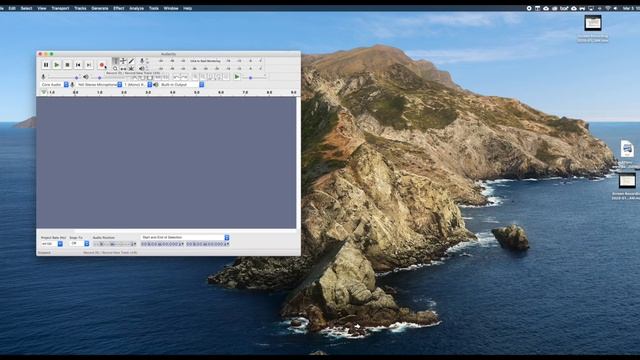
Task: Click to Start Monitoring in record meter
Action: pos(205,61)
